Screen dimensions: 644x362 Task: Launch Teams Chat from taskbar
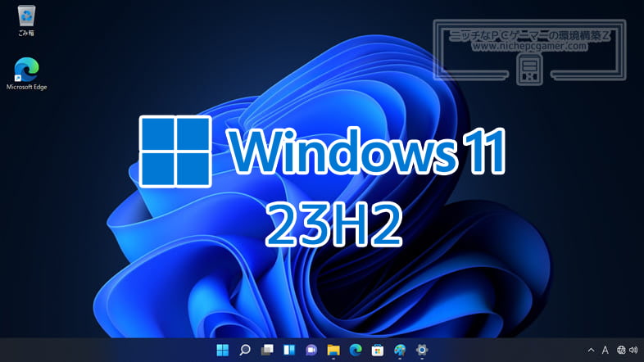tap(311, 350)
